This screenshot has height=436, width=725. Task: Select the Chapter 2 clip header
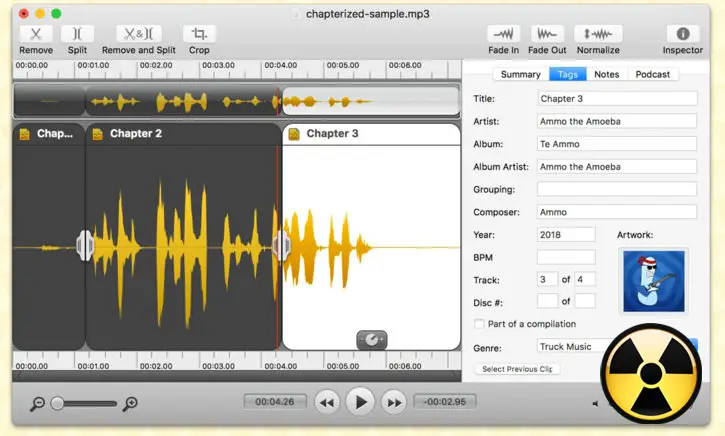tap(183, 134)
